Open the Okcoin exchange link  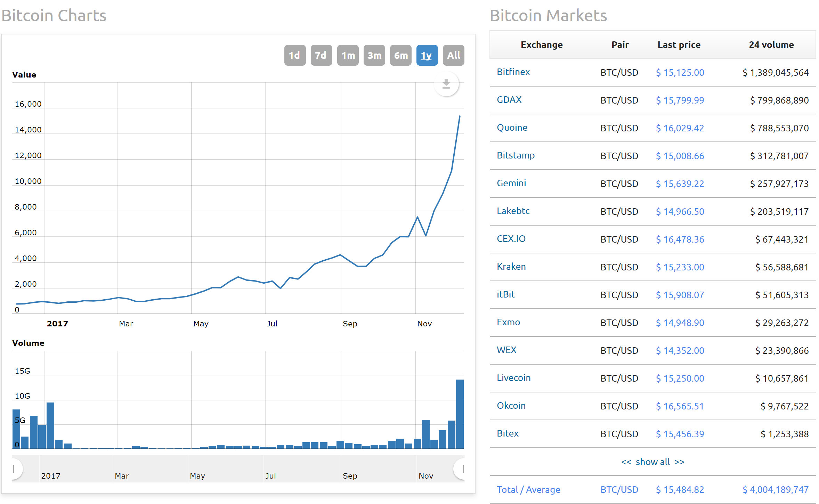coord(511,406)
